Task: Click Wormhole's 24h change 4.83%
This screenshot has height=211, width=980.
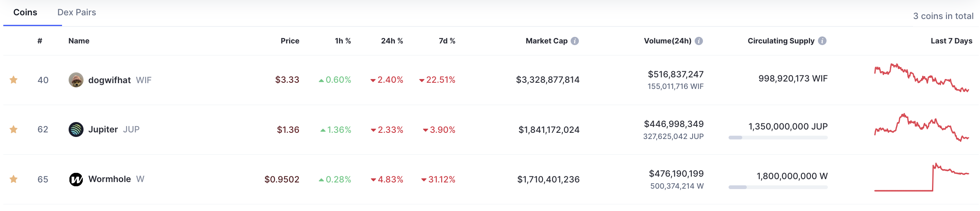Action: coord(387,180)
